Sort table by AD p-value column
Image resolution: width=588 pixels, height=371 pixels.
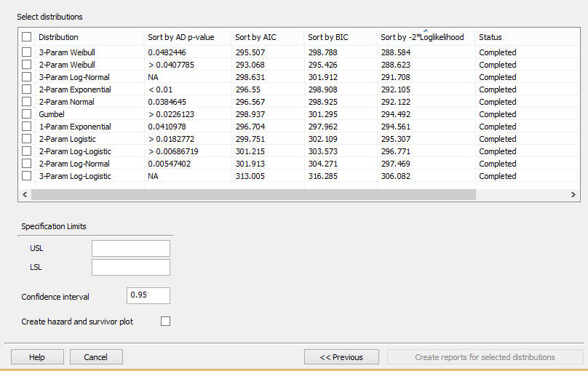tap(180, 37)
